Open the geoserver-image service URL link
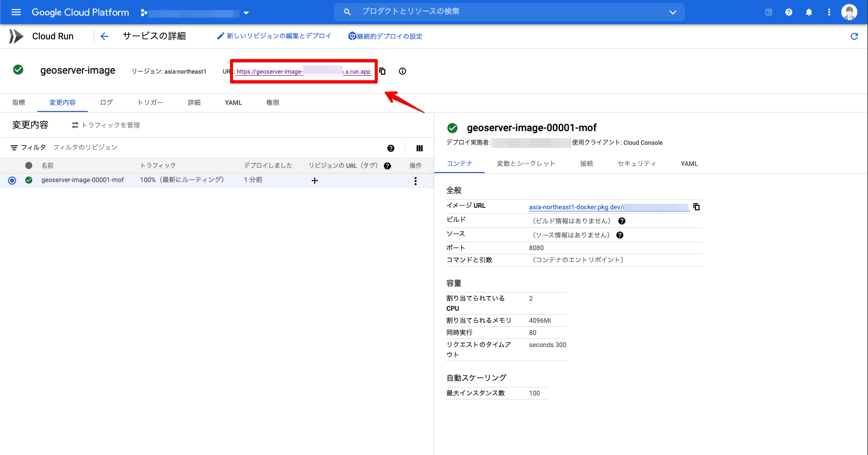Viewport: 868px width, 455px height. pos(304,72)
